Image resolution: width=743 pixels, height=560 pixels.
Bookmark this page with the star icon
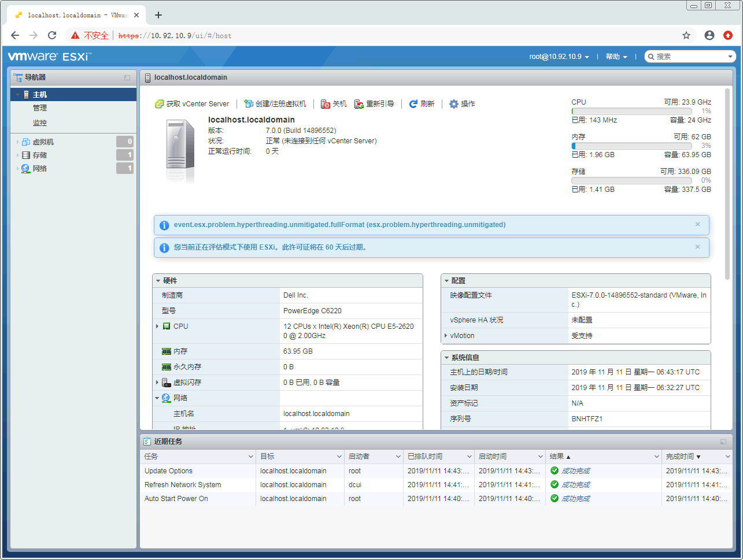(686, 35)
